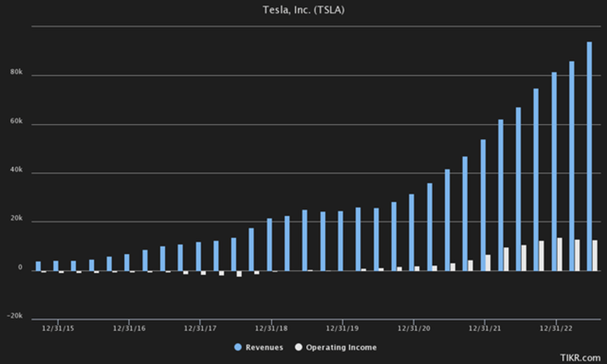This screenshot has width=607, height=364.
Task: Select the white Operating Income bar at 12/31/21
Action: pos(488,262)
